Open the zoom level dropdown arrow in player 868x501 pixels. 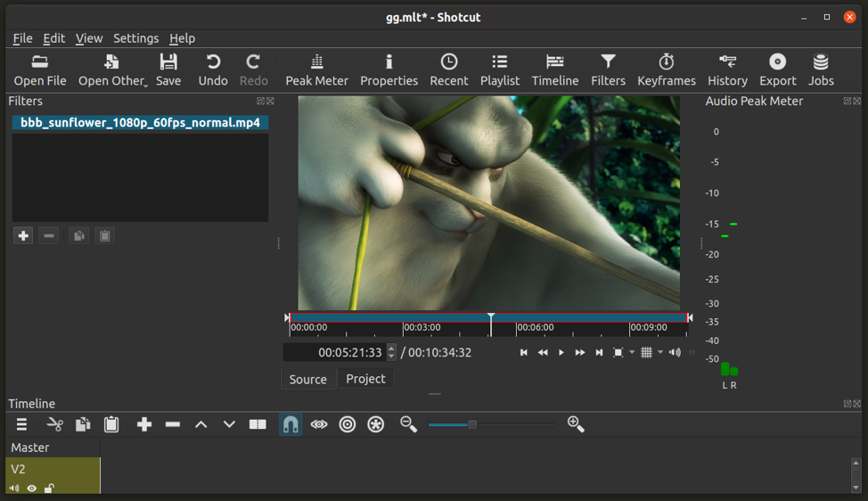point(632,352)
